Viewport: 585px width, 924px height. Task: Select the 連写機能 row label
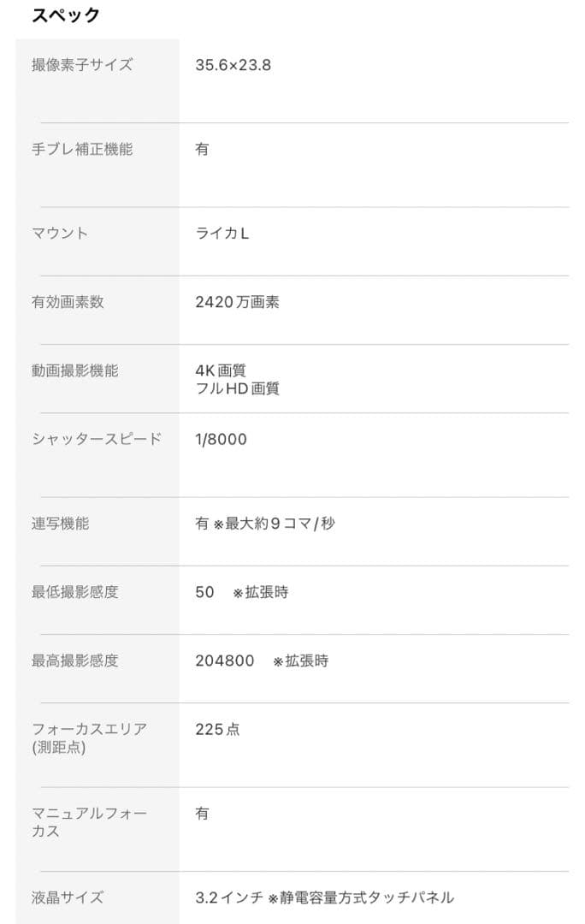coord(60,523)
